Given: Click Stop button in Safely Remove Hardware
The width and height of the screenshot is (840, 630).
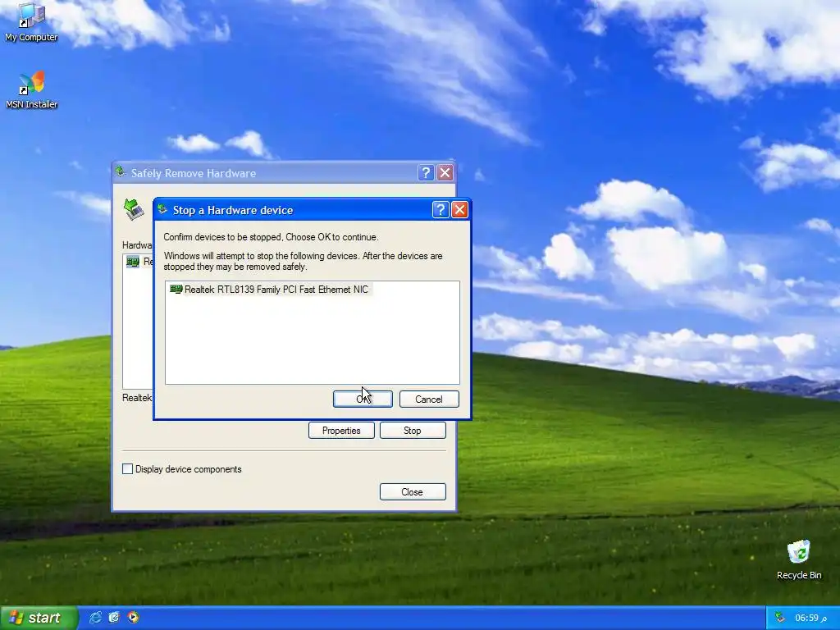Looking at the screenshot, I should tap(413, 431).
